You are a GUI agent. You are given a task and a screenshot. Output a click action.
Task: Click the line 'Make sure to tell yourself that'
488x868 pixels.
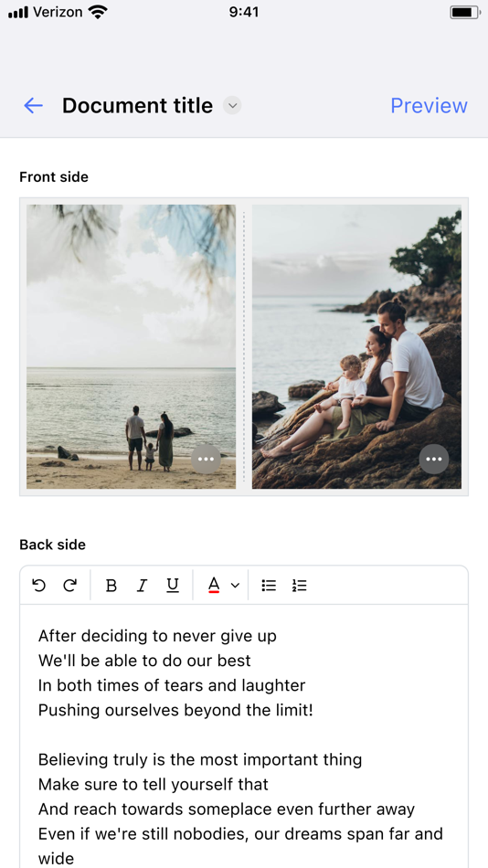(153, 784)
